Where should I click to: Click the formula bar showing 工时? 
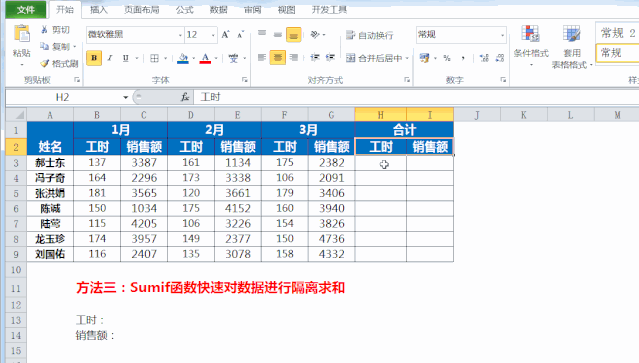(x=416, y=97)
